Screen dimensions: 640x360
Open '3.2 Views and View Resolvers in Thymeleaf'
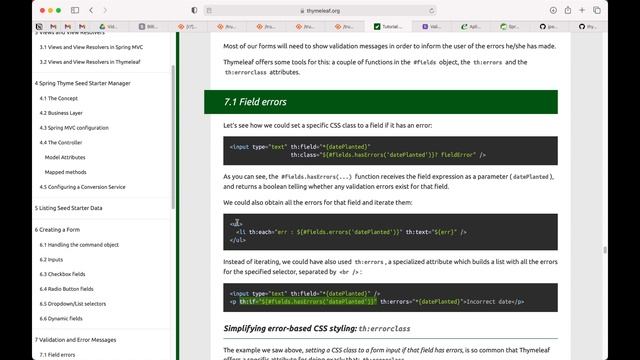pyautogui.click(x=90, y=62)
